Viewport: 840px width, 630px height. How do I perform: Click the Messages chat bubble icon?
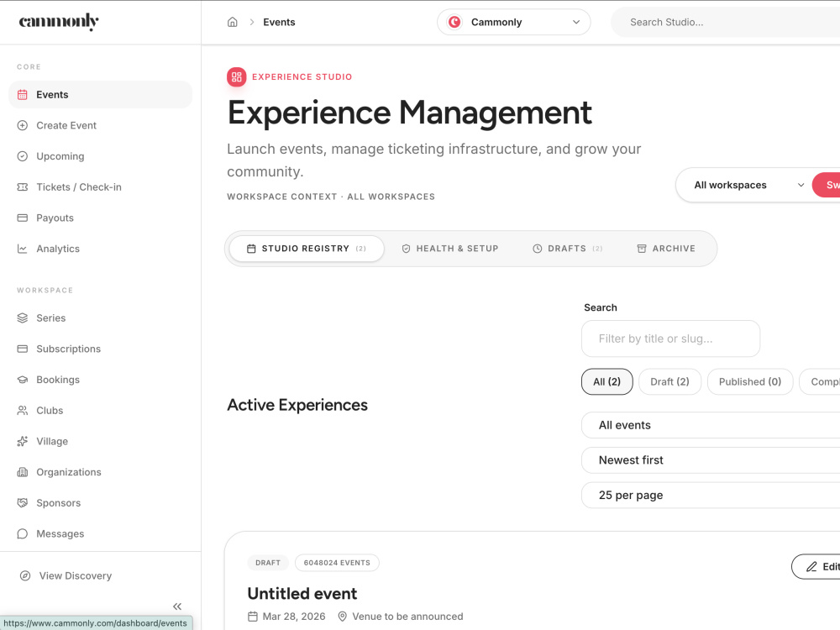[x=23, y=533]
